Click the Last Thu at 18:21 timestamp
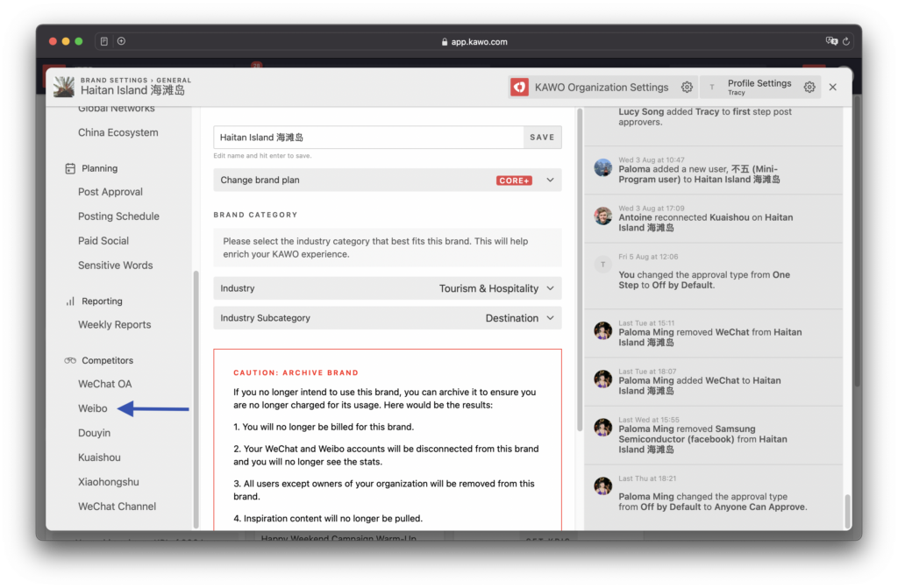898x588 pixels. tap(647, 478)
